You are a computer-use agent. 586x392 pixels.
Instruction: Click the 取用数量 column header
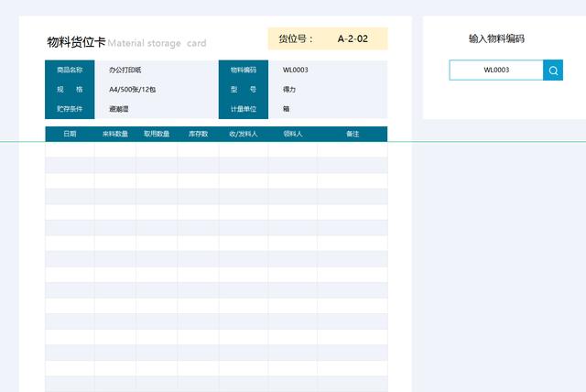[157, 134]
